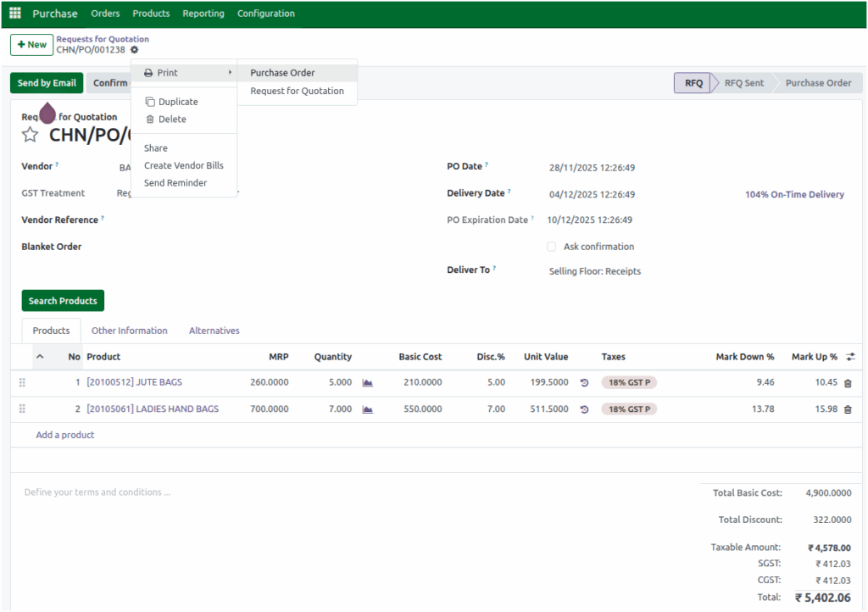
Task: Open the Deliver To field options
Action: (x=593, y=271)
